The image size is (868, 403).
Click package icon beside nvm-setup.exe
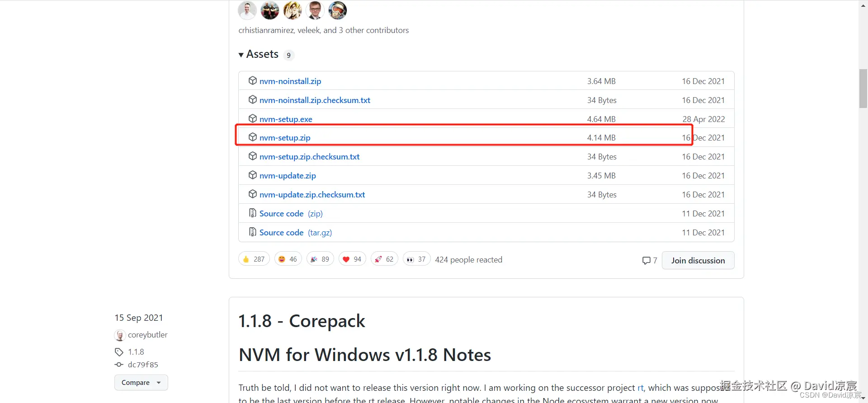coord(253,118)
